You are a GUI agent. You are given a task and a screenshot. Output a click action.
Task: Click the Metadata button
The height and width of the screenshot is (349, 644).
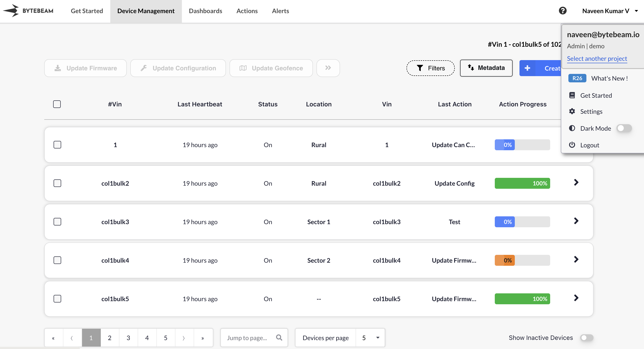[486, 68]
